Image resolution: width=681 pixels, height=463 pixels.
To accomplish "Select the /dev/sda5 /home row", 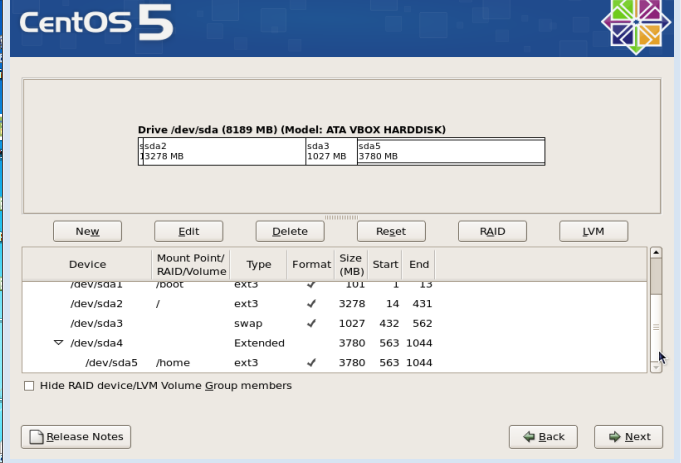I will pyautogui.click(x=334, y=362).
